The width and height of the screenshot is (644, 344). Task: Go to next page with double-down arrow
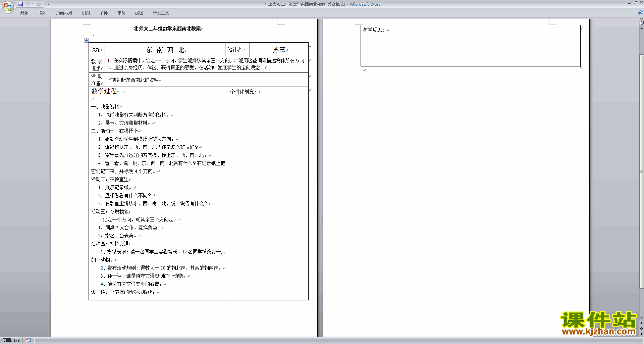click(x=641, y=334)
